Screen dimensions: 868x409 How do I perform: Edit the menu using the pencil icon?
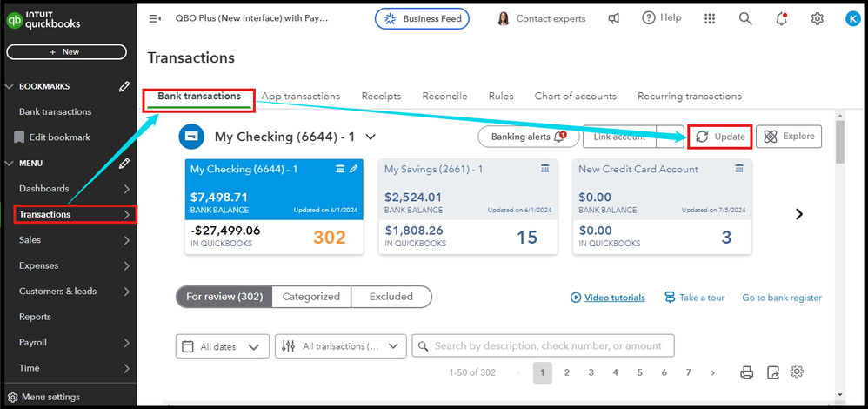(x=124, y=163)
